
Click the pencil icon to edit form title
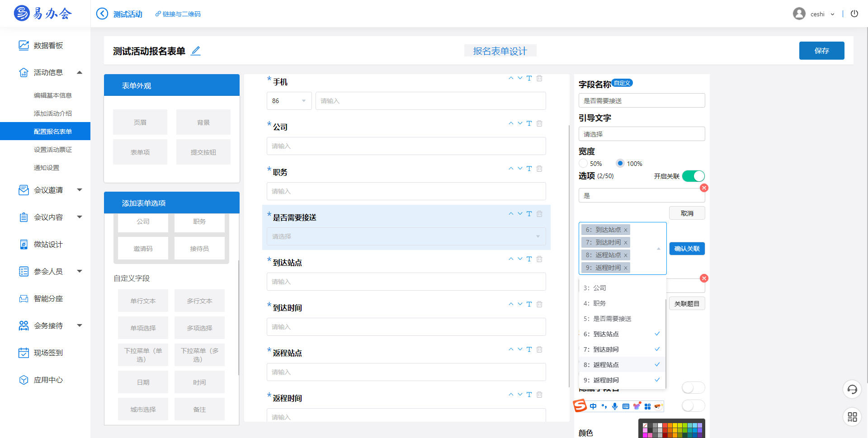click(195, 51)
